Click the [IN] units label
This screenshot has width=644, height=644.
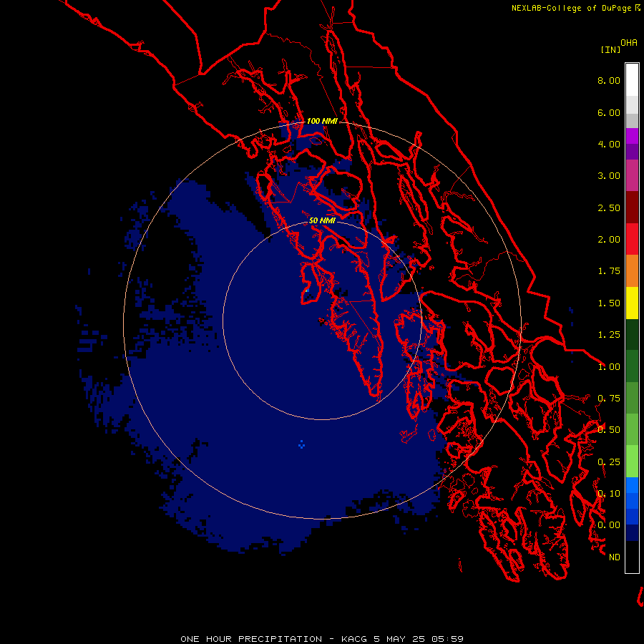point(611,49)
